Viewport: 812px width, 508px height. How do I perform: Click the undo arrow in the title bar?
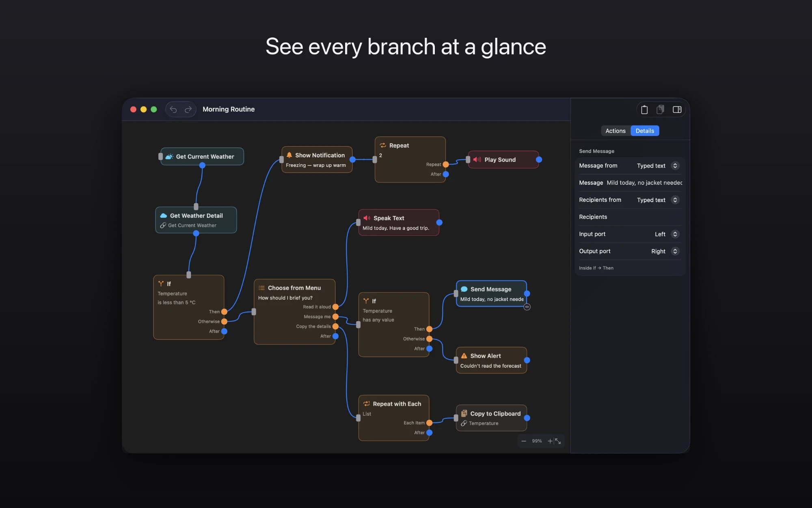[173, 109]
